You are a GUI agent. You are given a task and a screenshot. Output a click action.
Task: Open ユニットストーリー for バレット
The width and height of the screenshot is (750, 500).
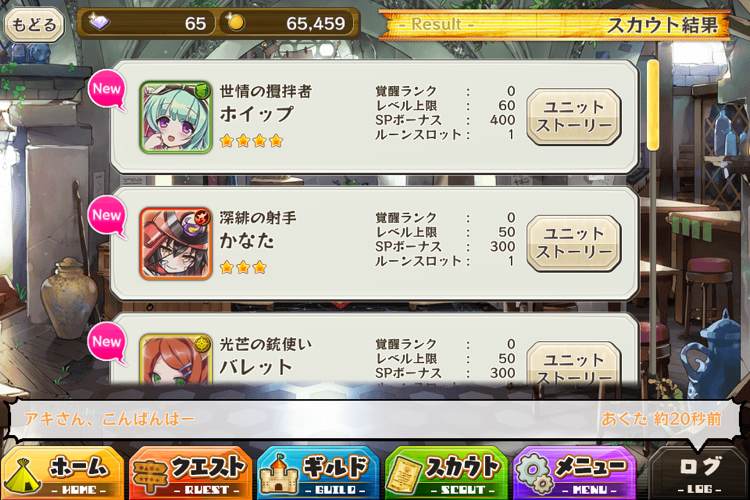point(574,363)
